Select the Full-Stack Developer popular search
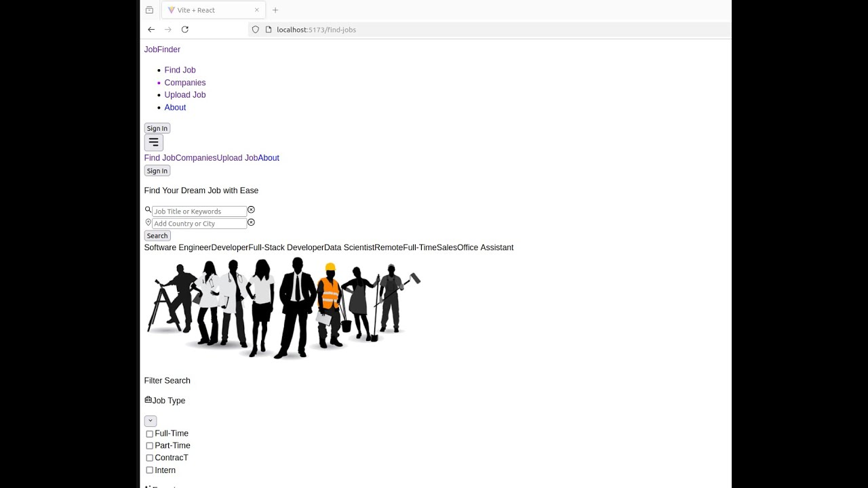868x488 pixels. pyautogui.click(x=286, y=247)
